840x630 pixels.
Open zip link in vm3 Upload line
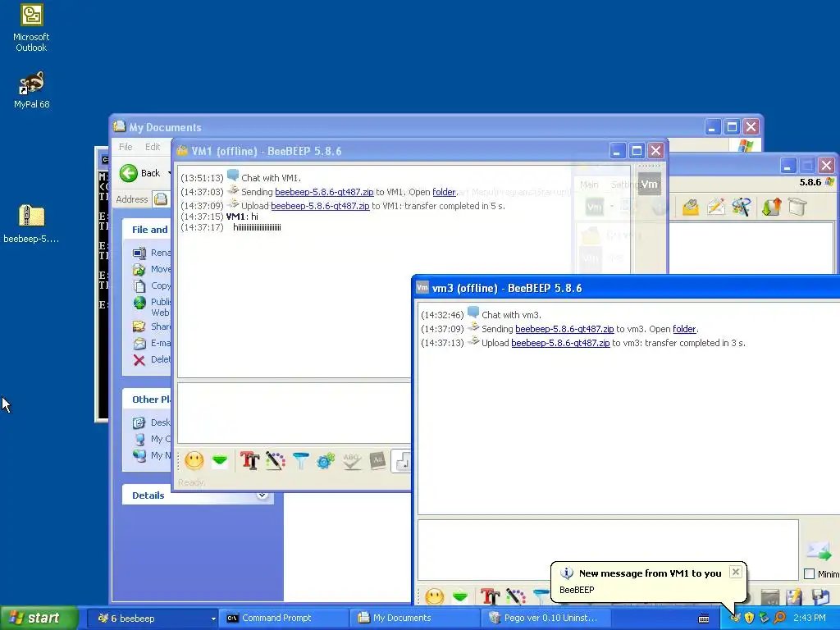click(x=560, y=343)
